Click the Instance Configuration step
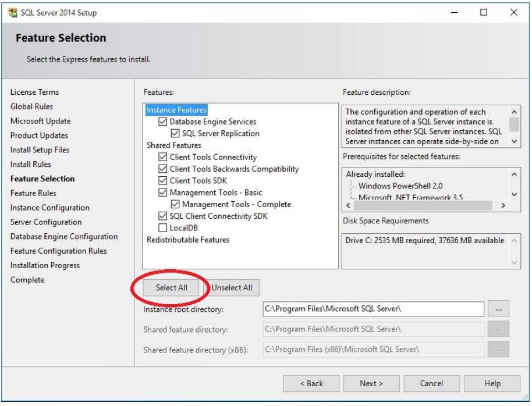 (x=50, y=208)
